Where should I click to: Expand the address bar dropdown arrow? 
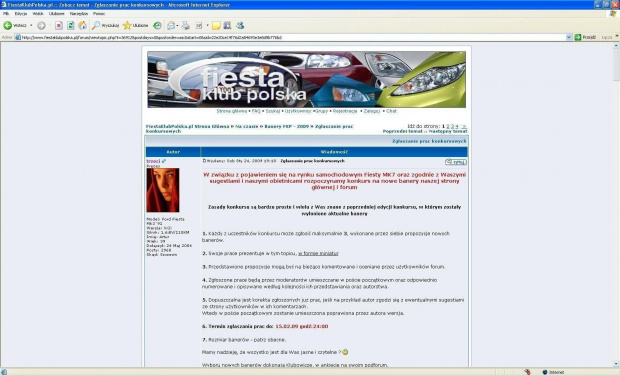click(x=569, y=37)
